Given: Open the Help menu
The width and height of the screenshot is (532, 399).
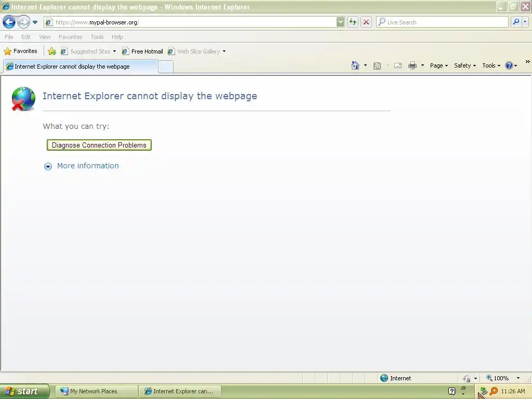Looking at the screenshot, I should [117, 37].
